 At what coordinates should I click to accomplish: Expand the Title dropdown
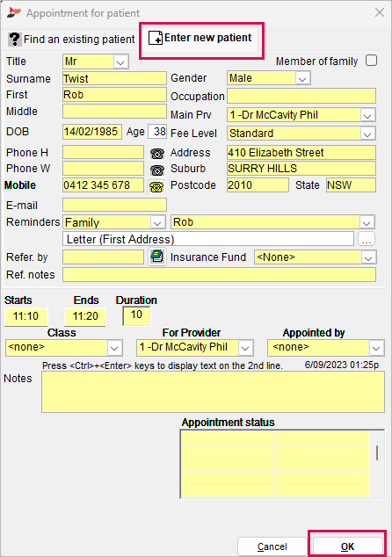pyautogui.click(x=120, y=62)
